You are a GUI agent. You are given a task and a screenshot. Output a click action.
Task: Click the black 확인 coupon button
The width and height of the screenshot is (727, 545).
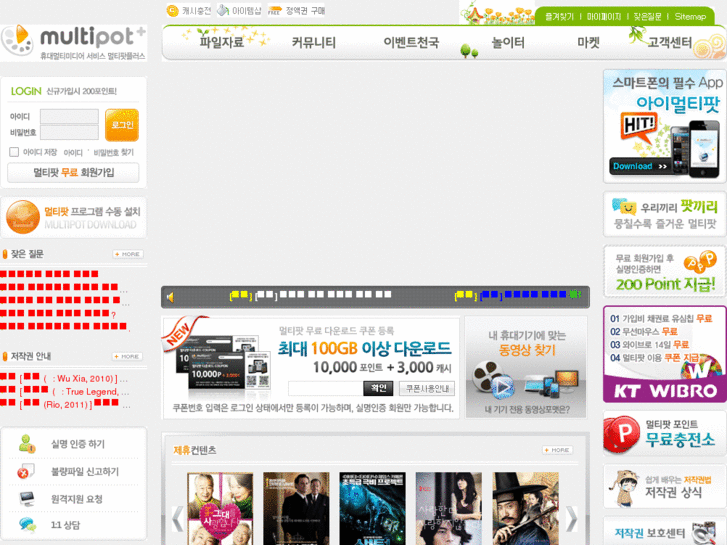(378, 388)
